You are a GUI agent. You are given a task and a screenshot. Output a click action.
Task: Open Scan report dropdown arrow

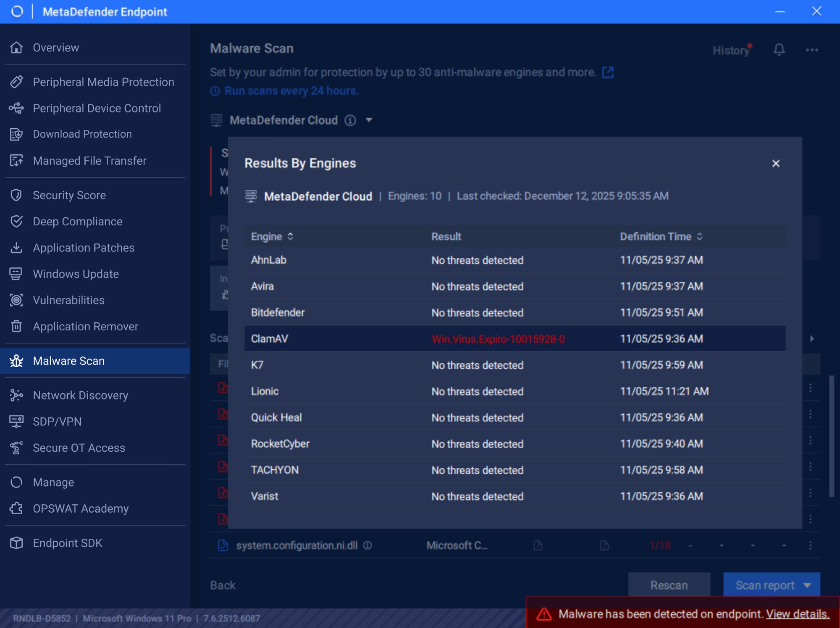tap(807, 585)
